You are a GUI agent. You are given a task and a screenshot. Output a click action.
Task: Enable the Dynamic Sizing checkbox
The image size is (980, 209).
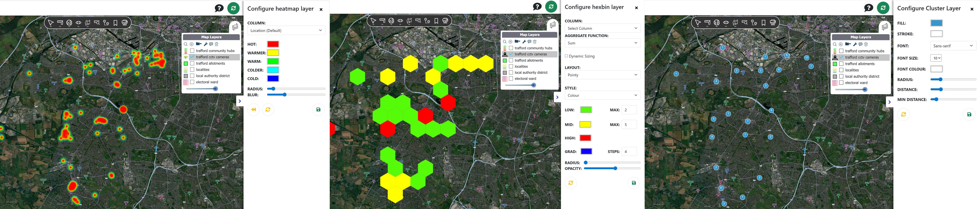(566, 56)
